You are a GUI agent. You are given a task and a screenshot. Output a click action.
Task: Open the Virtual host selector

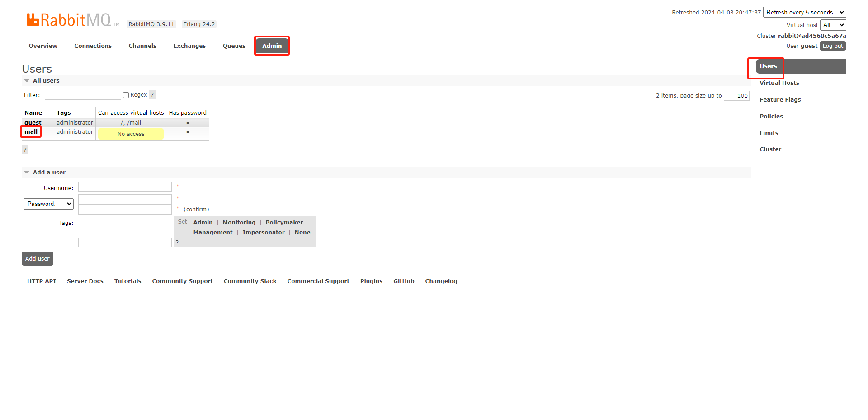click(833, 25)
